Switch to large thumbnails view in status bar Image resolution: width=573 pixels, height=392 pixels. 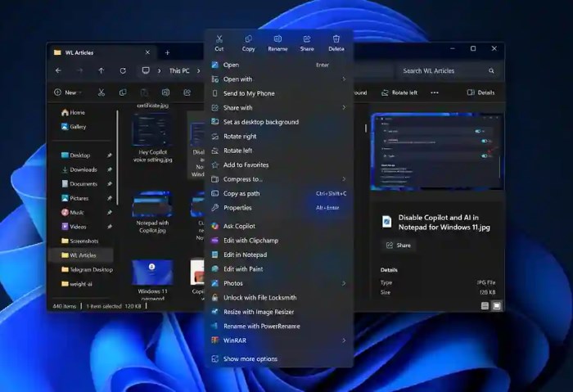496,306
